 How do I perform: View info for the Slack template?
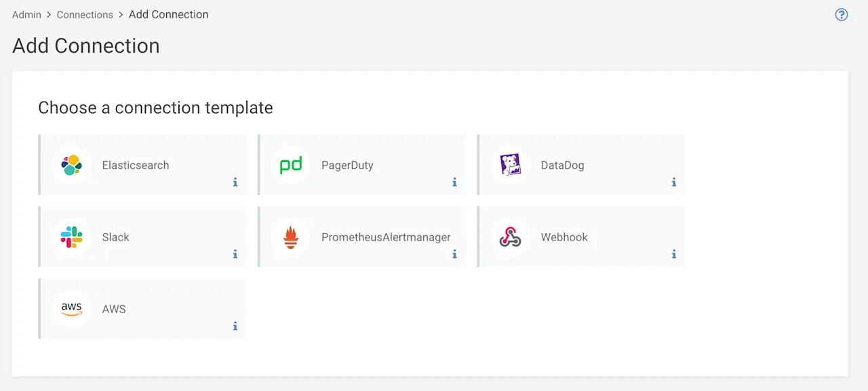[x=235, y=254]
